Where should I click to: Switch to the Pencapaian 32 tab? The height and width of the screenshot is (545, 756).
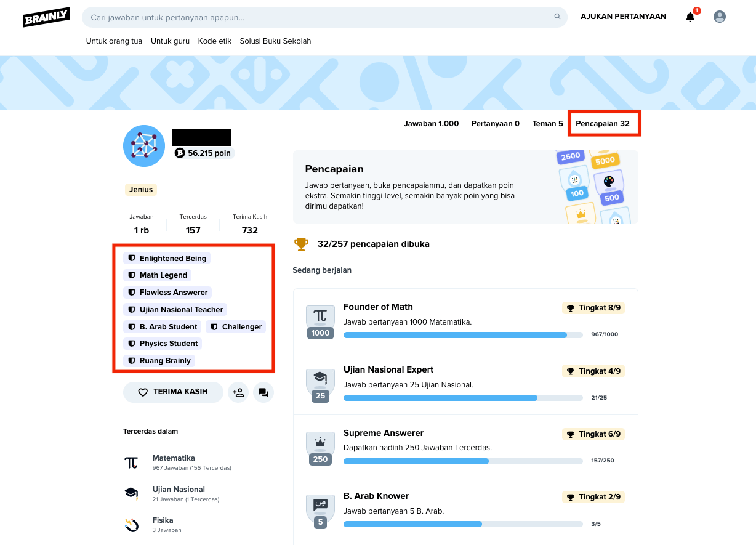[x=603, y=124]
